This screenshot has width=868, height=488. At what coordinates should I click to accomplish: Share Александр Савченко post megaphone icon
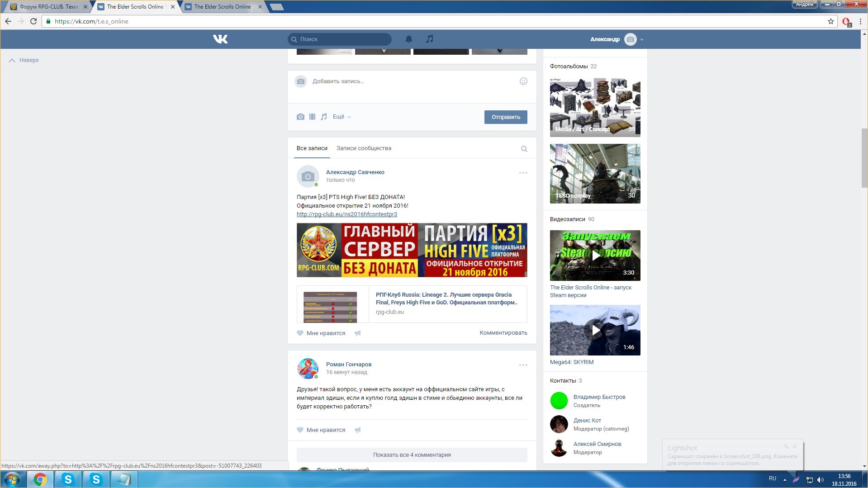point(358,333)
